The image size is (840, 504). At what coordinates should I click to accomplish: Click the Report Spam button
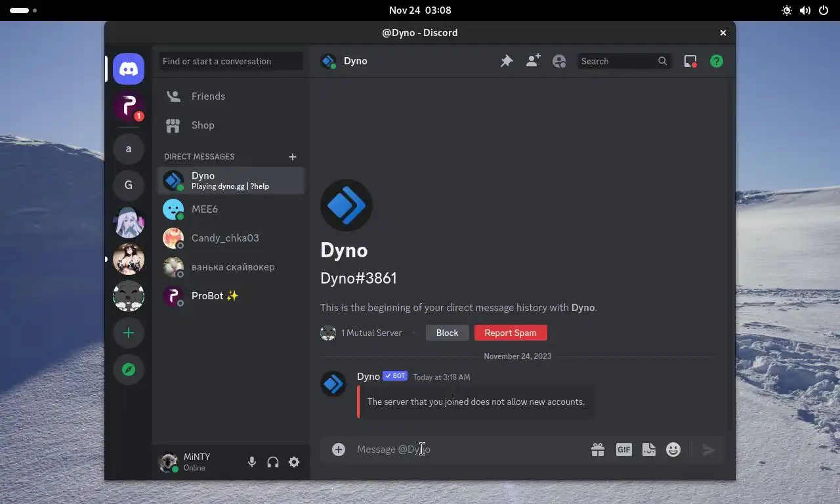(511, 333)
